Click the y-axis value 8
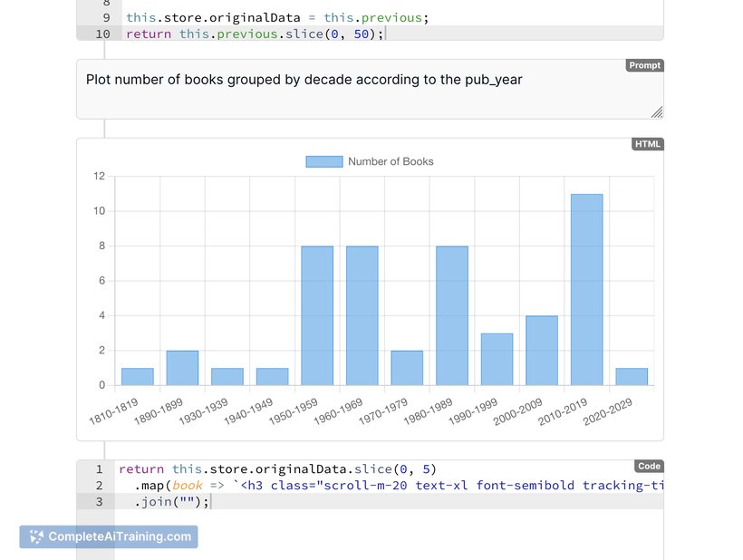The height and width of the screenshot is (560, 743). coord(101,246)
